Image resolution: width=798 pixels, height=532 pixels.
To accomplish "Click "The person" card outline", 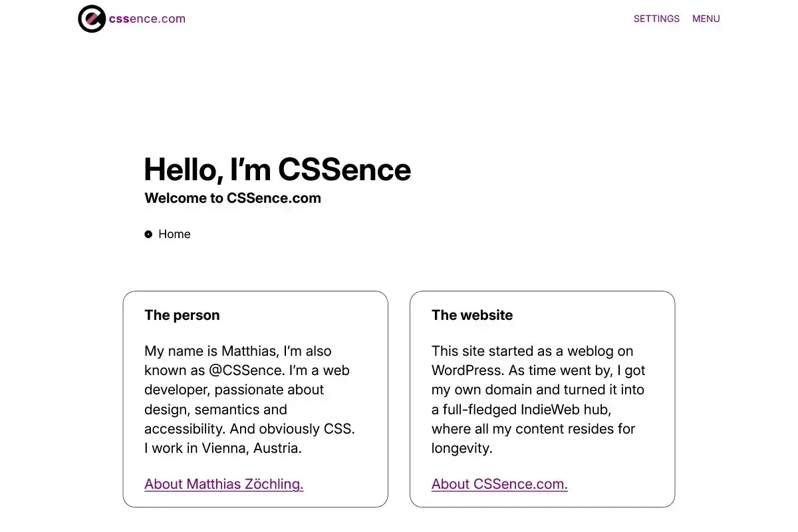I will (255, 399).
